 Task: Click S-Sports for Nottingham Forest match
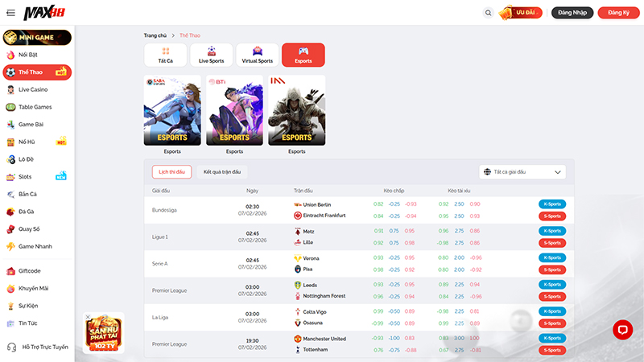[x=552, y=297]
